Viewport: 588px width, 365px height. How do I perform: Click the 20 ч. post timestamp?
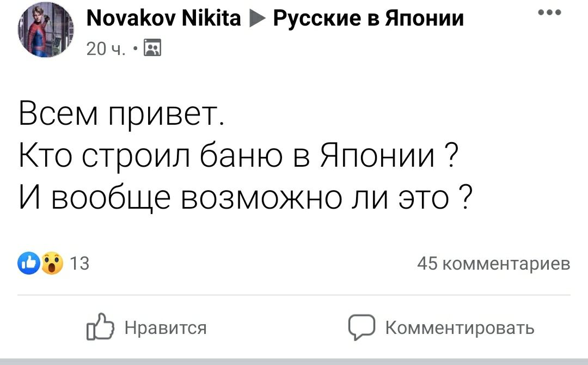coord(106,50)
